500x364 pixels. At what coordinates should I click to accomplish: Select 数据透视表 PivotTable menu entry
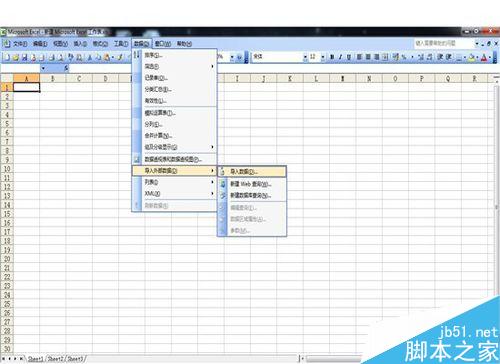tap(175, 159)
